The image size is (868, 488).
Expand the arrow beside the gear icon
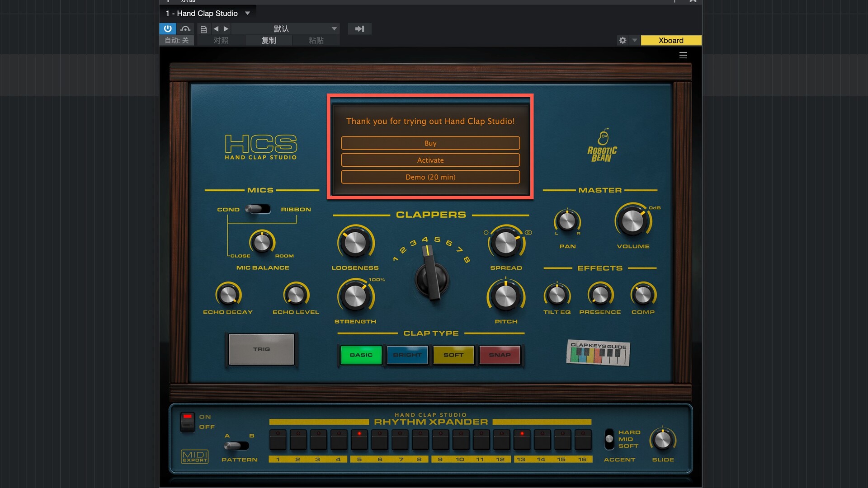[x=635, y=40]
